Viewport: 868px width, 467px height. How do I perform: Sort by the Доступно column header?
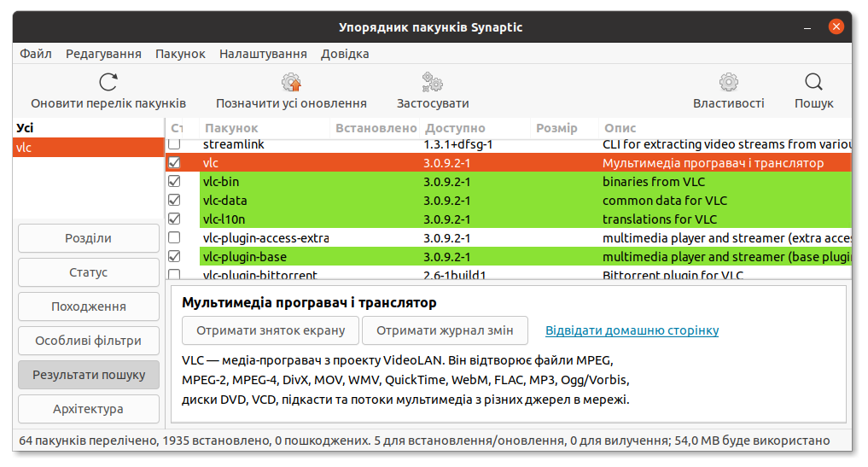point(475,128)
